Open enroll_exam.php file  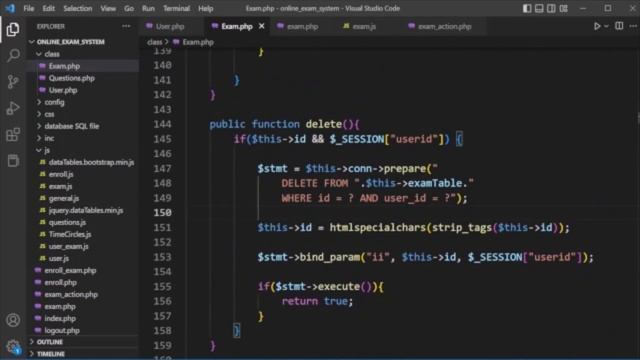[x=70, y=270]
